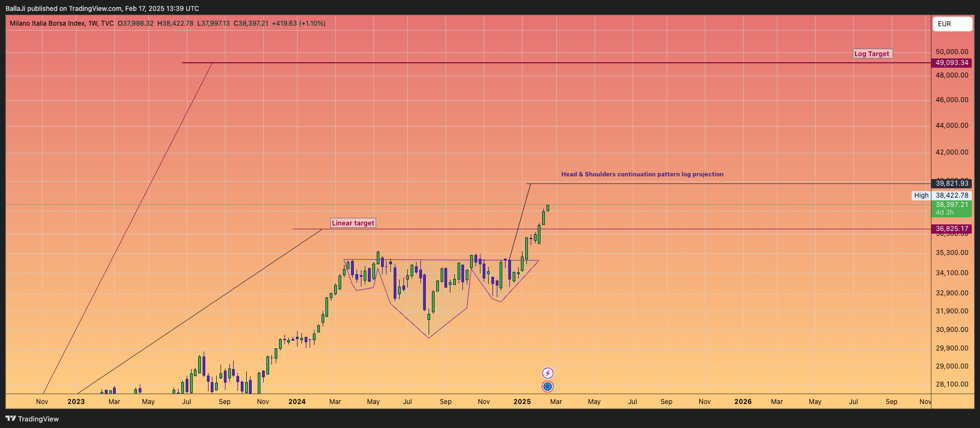Click the 2023 label on time axis
Screen dimensions: 980x428
[76, 402]
